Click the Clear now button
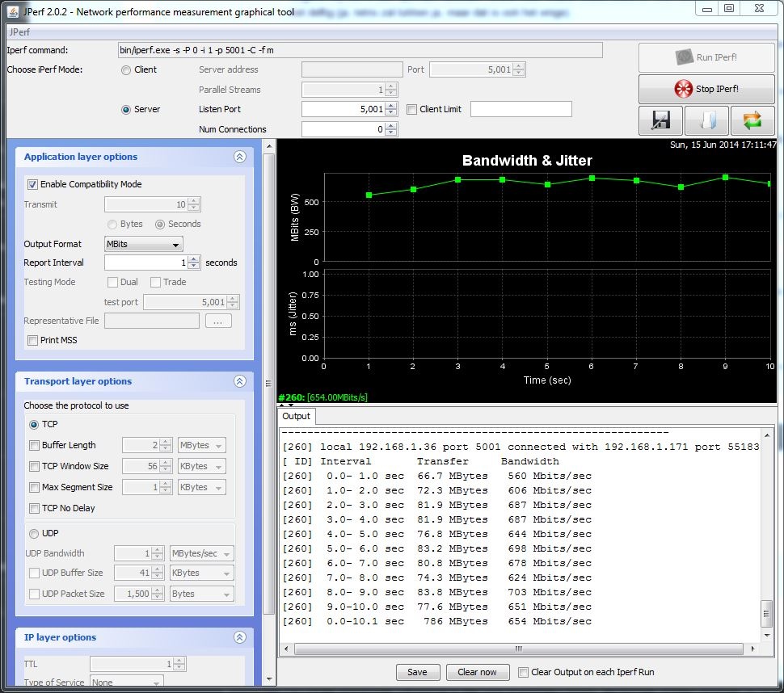 coord(477,672)
